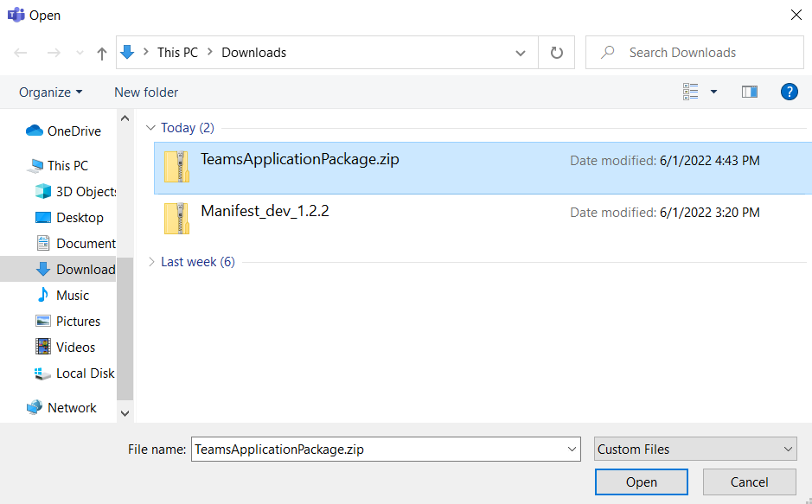
Task: Open the Help question mark icon
Action: [789, 92]
